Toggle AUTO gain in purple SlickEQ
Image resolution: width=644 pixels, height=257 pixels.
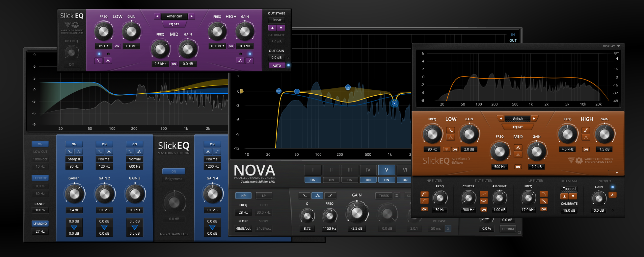point(277,66)
